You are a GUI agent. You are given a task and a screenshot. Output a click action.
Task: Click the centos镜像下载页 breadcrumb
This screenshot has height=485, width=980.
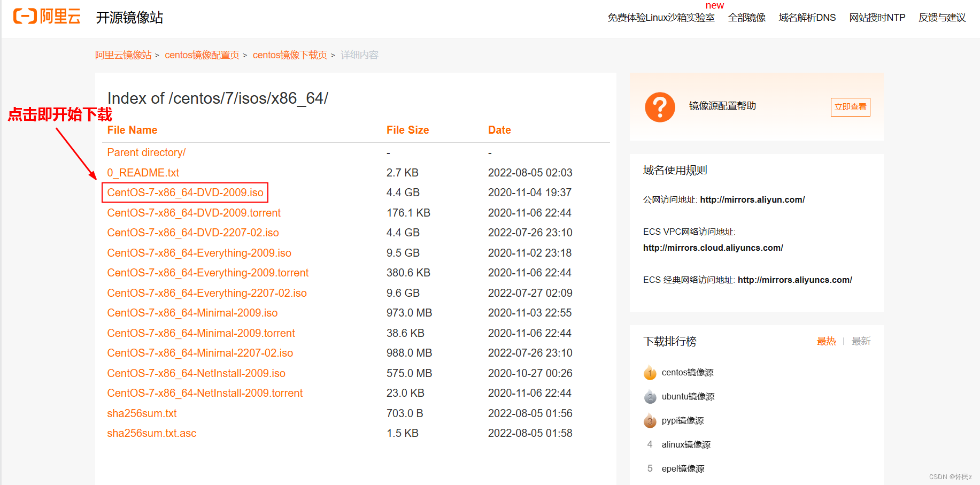click(290, 55)
